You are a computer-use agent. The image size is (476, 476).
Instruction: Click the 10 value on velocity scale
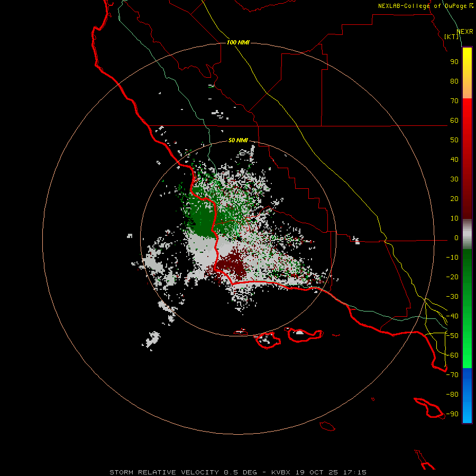tap(454, 218)
